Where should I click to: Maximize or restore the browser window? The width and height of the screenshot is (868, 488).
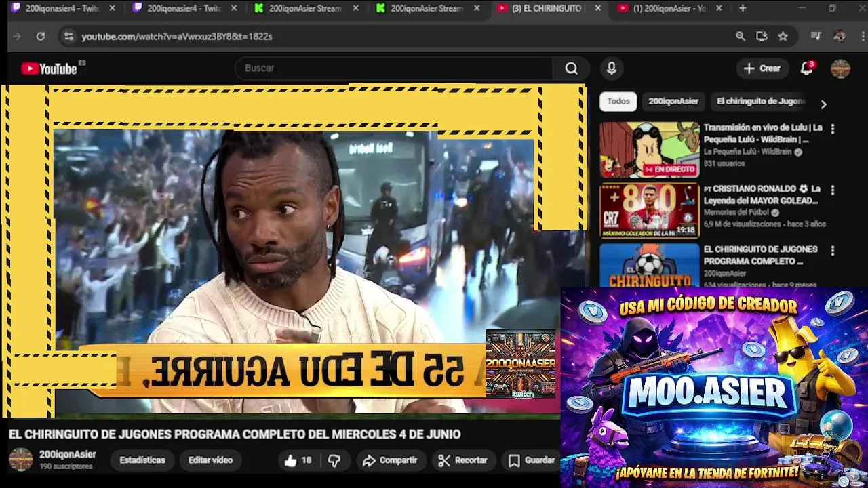tap(832, 8)
